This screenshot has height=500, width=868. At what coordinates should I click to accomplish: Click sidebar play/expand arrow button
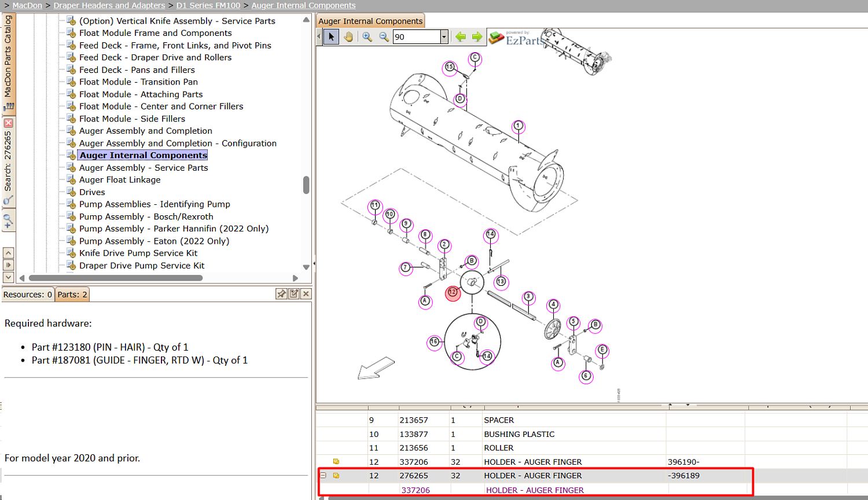pos(8,265)
